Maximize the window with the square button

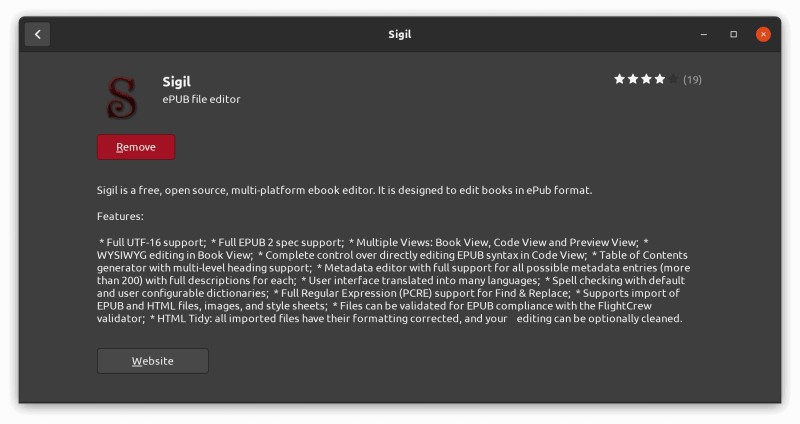click(733, 34)
